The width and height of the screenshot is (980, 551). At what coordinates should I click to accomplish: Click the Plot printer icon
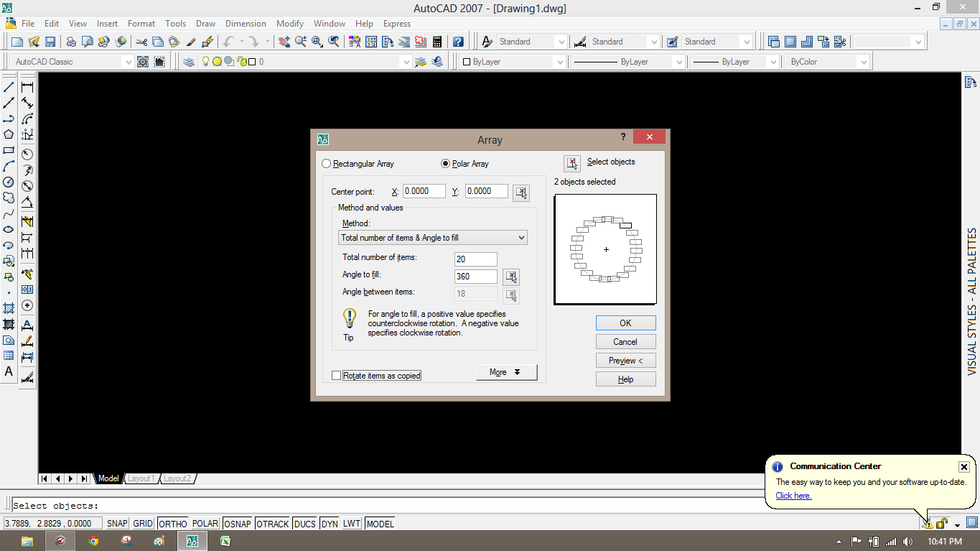click(x=71, y=42)
